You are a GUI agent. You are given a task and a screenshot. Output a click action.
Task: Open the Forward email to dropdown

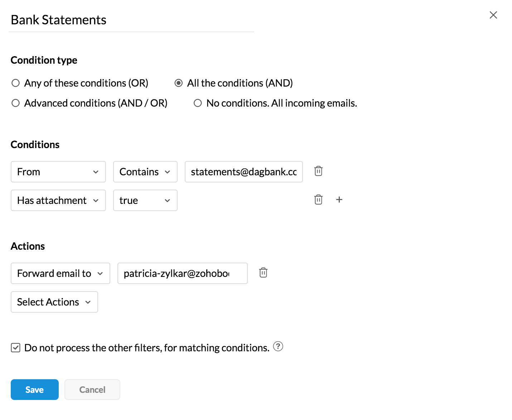[x=60, y=273]
